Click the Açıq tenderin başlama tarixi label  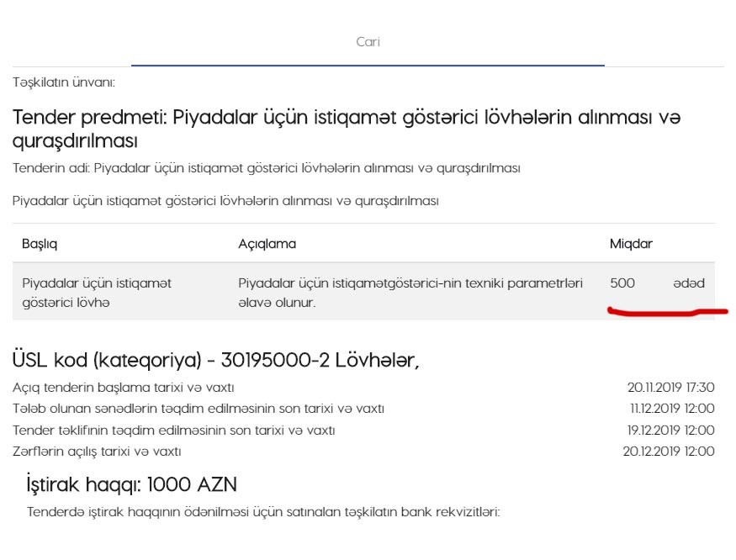pyautogui.click(x=124, y=388)
